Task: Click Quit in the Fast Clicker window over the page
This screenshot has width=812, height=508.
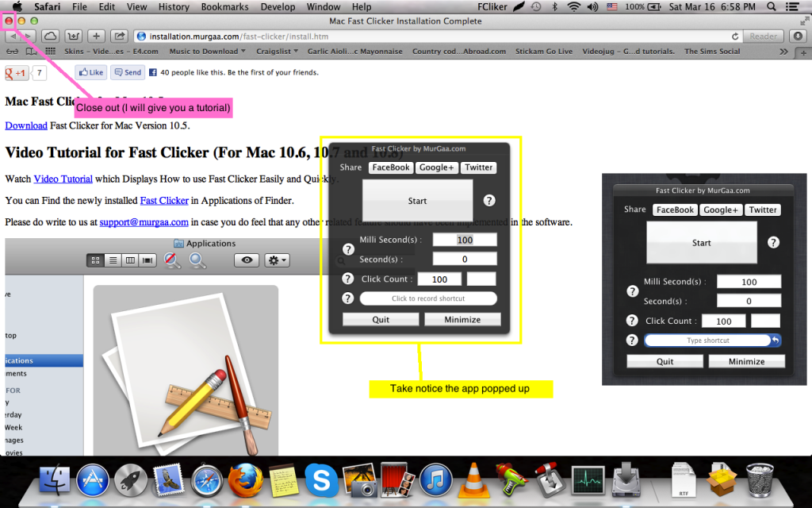Action: click(381, 319)
